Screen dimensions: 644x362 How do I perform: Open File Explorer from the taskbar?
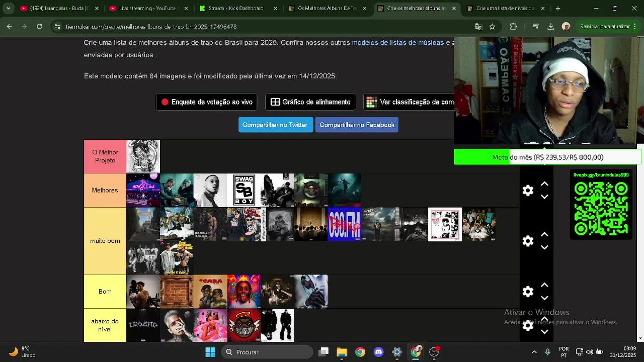pyautogui.click(x=342, y=352)
